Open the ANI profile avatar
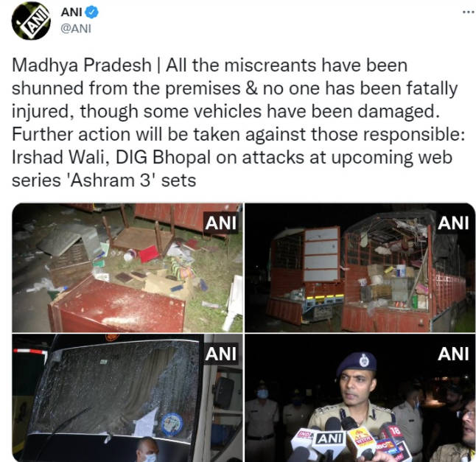The width and height of the screenshot is (476, 462). [x=31, y=21]
